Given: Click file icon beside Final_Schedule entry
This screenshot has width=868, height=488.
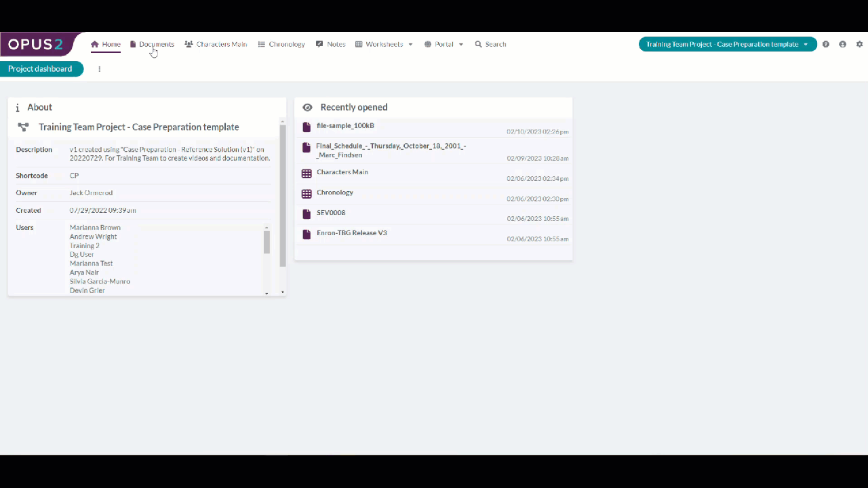Looking at the screenshot, I should pos(307,147).
